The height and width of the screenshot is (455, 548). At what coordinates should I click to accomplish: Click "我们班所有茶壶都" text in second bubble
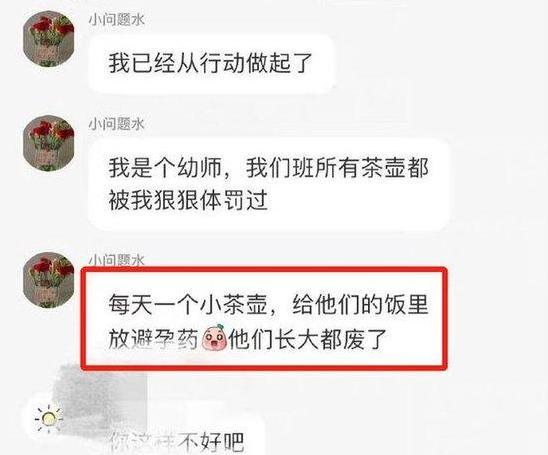(x=337, y=168)
